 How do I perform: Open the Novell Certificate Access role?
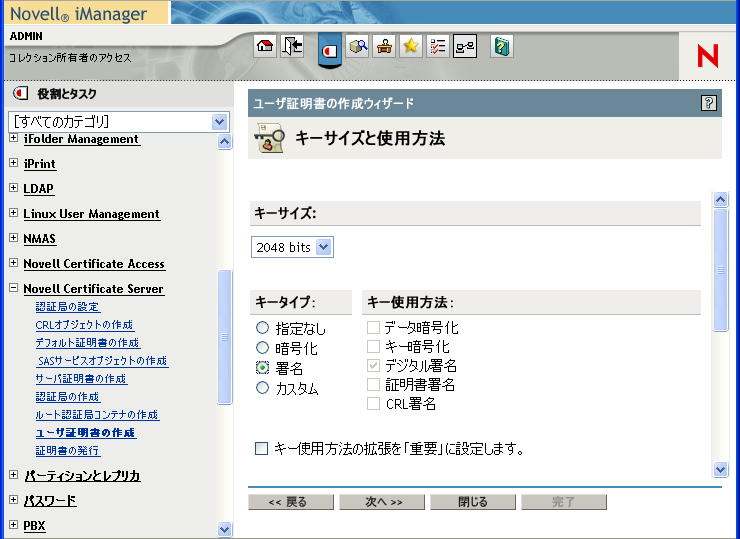[94, 264]
